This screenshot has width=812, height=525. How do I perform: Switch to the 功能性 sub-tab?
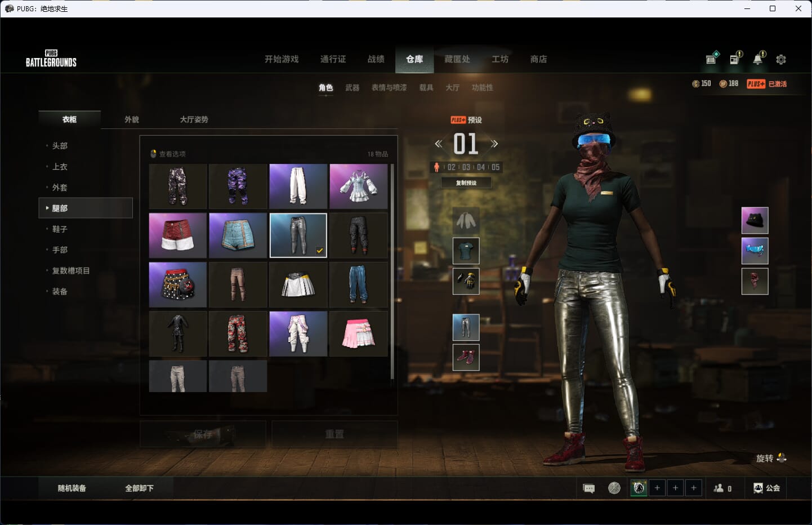(482, 87)
